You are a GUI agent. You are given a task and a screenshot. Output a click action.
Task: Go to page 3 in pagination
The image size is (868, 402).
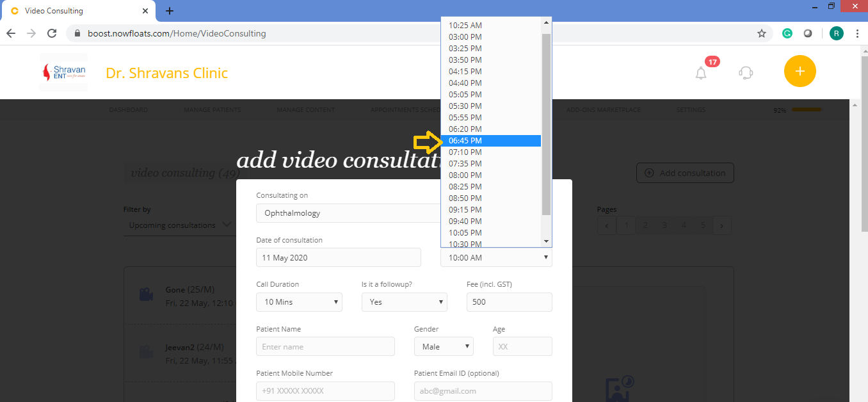point(664,225)
